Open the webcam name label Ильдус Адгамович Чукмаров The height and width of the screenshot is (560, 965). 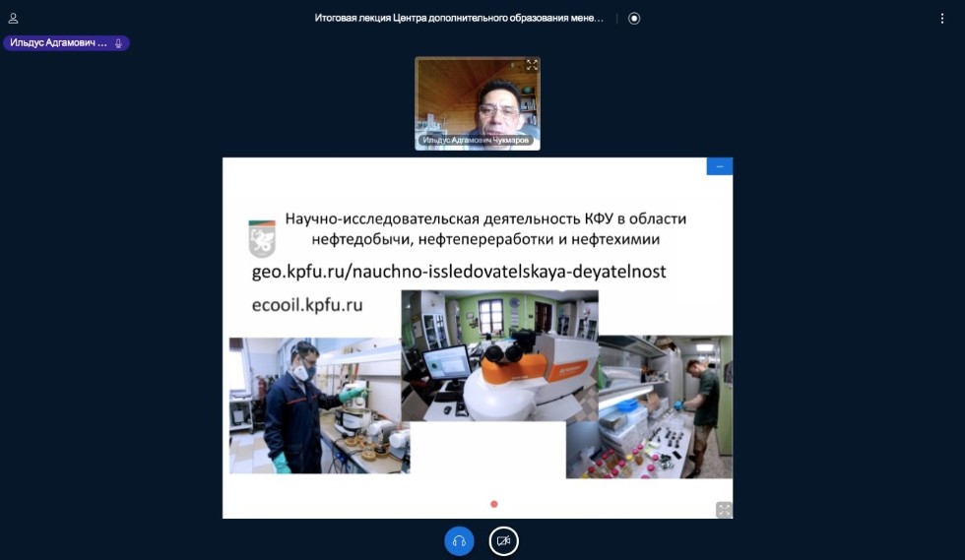478,141
